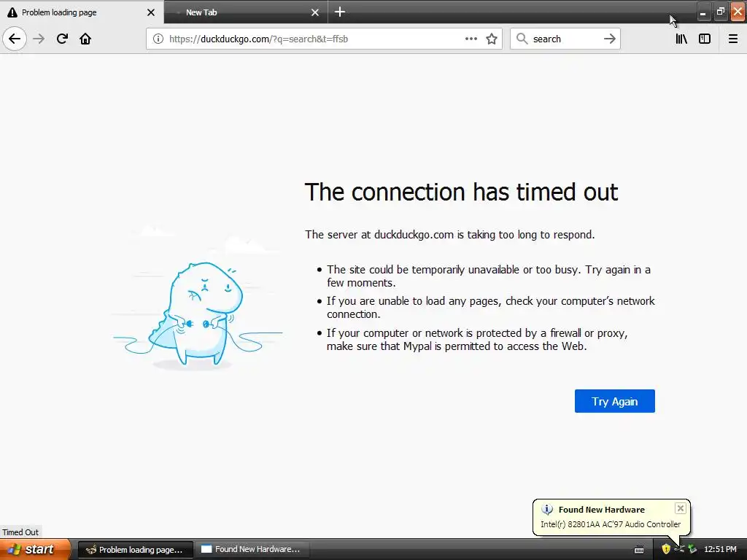
Task: Click the keyboard icon on taskbar
Action: point(639,550)
